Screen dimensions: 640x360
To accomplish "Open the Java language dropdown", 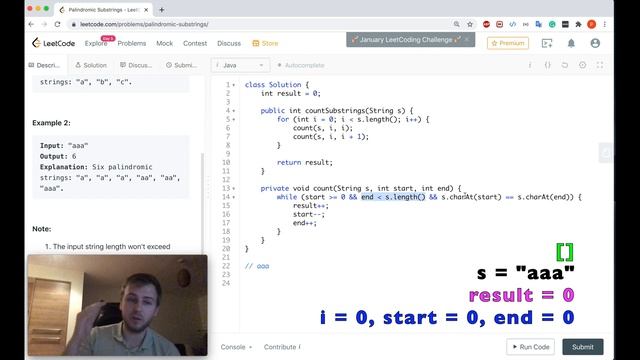I will point(240,65).
